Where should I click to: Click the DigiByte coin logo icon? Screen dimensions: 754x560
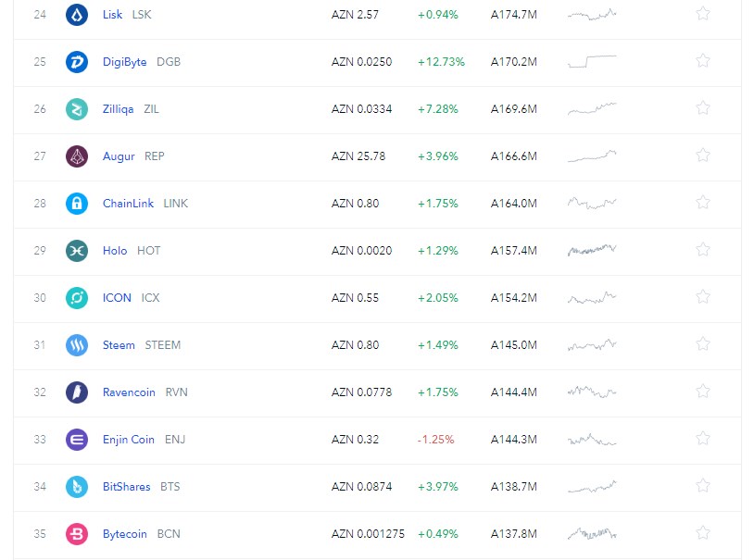tap(77, 61)
